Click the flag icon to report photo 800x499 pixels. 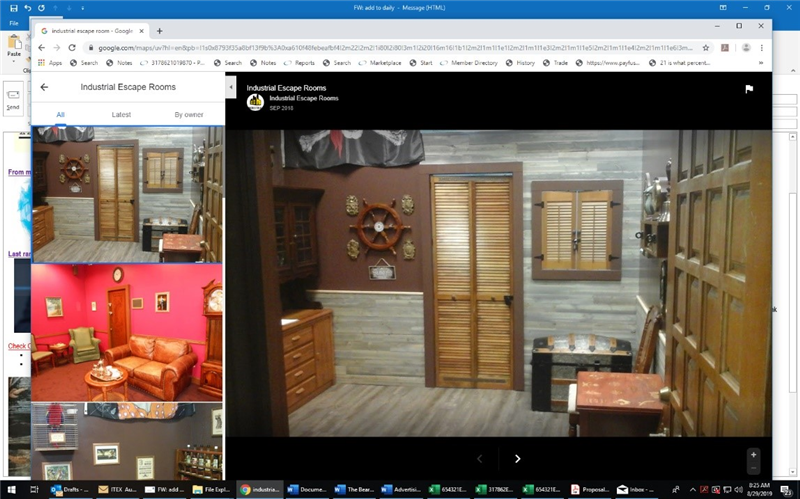748,89
